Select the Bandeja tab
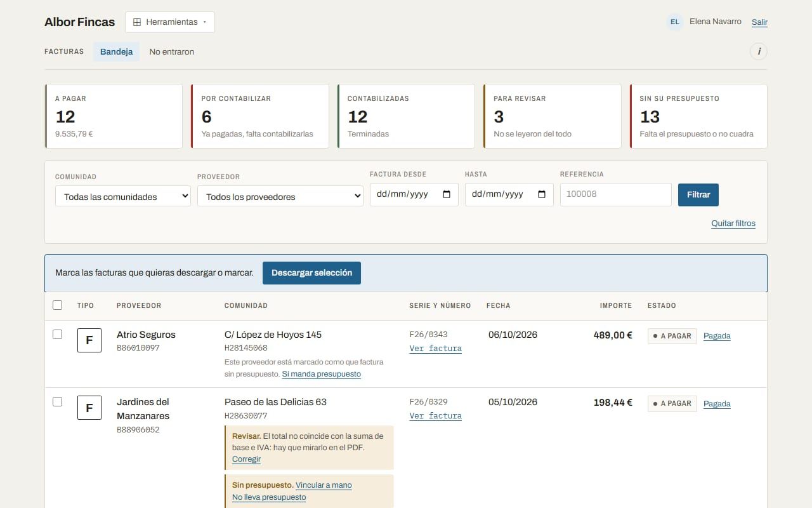The width and height of the screenshot is (812, 508). [117, 52]
